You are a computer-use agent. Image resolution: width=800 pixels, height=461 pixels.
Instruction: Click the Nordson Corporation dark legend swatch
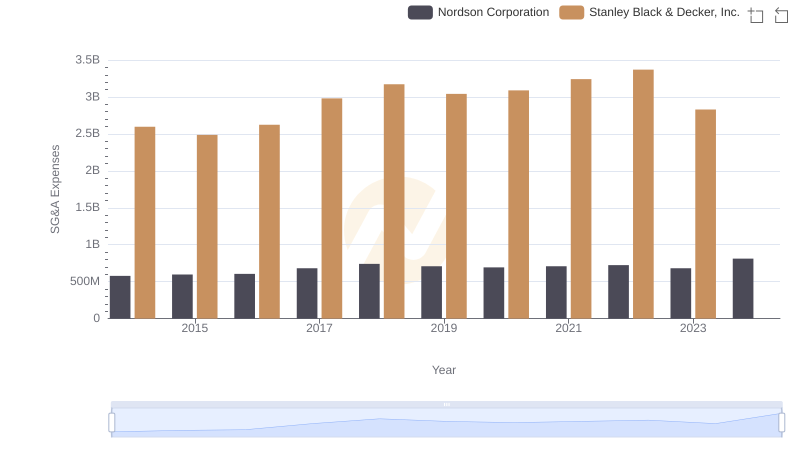pyautogui.click(x=420, y=12)
